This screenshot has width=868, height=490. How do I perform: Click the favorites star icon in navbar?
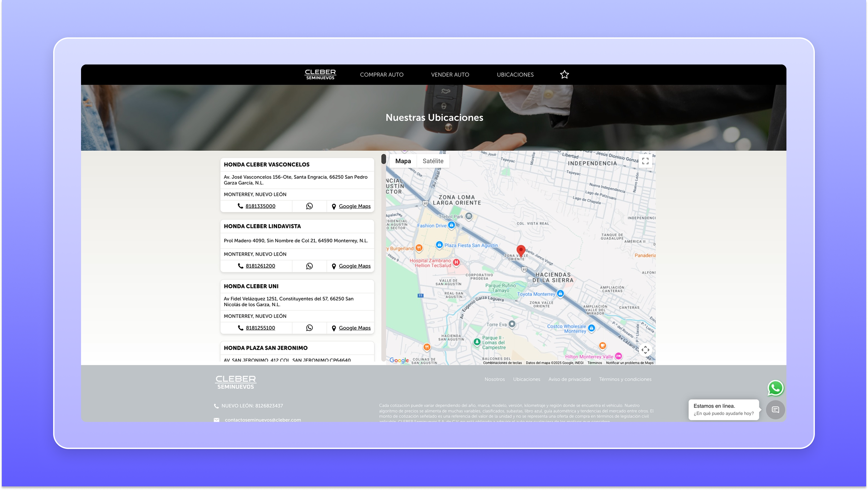(x=564, y=74)
